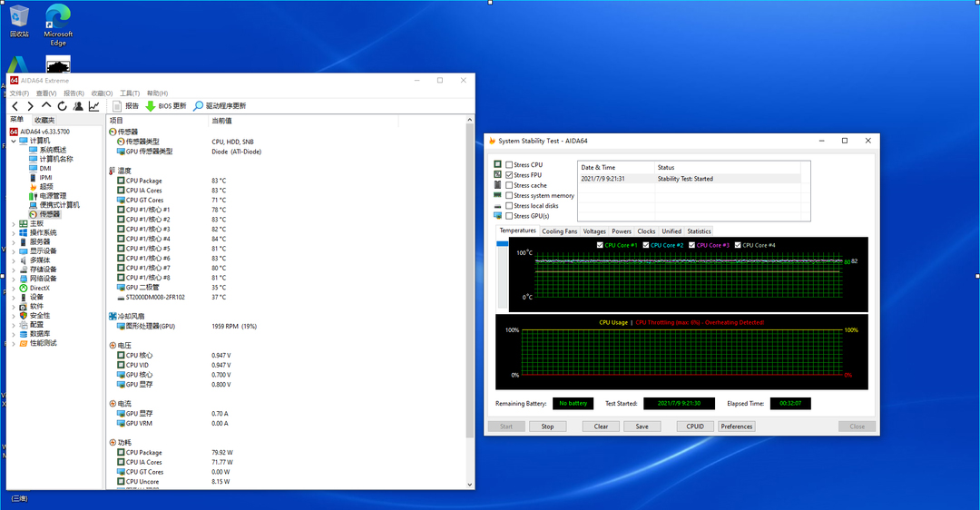
Task: Expand the 软件 tree node
Action: [x=14, y=306]
